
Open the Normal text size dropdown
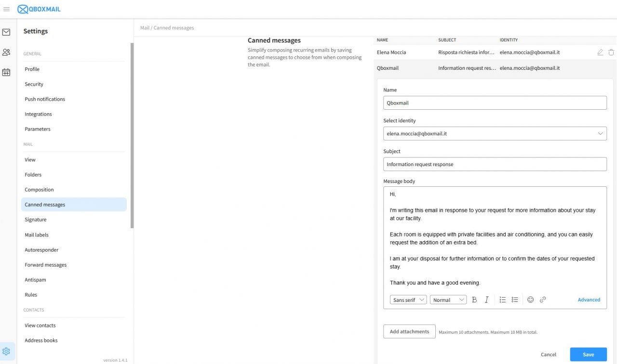[448, 300]
